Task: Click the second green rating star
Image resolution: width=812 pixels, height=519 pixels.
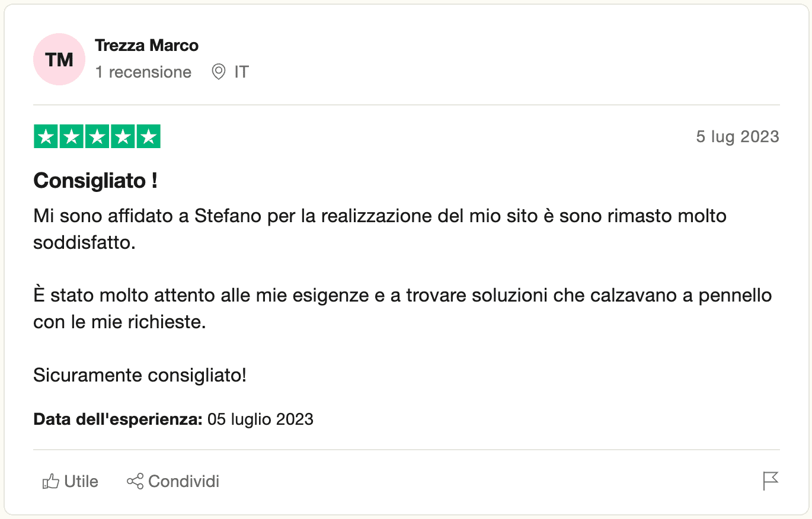Action: tap(72, 137)
